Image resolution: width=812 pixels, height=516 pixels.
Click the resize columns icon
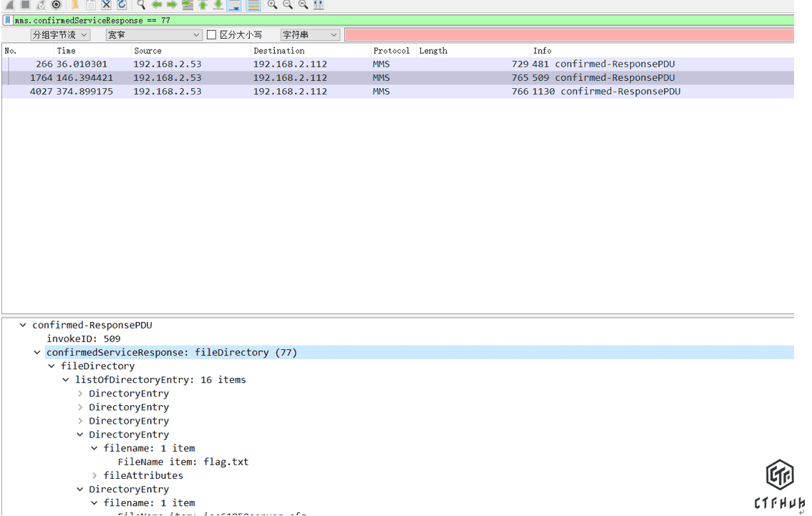point(319,5)
